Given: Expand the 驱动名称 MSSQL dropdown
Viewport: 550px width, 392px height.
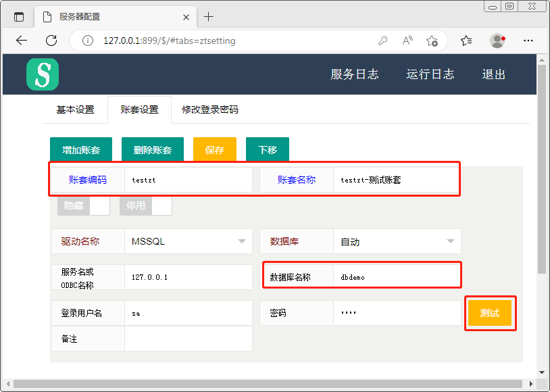Looking at the screenshot, I should coord(241,241).
